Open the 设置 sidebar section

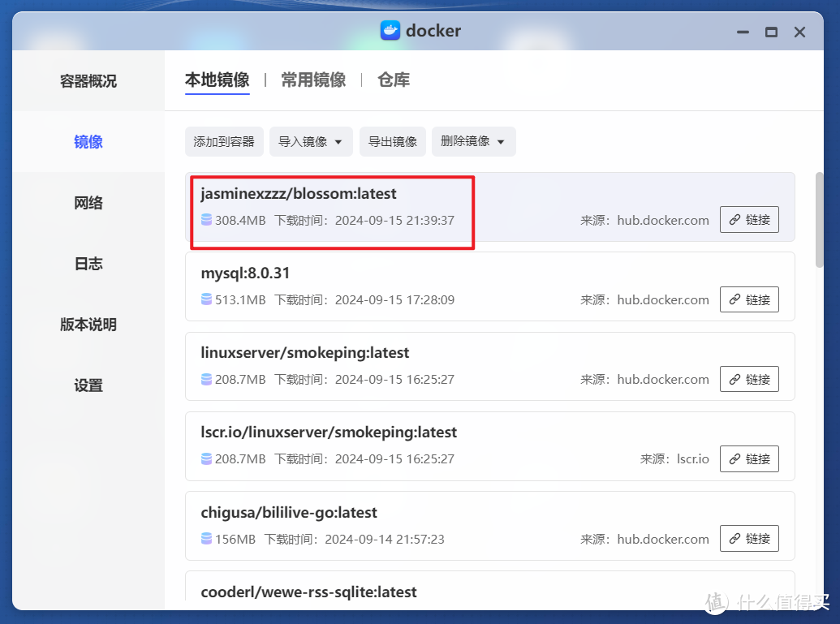(88, 385)
